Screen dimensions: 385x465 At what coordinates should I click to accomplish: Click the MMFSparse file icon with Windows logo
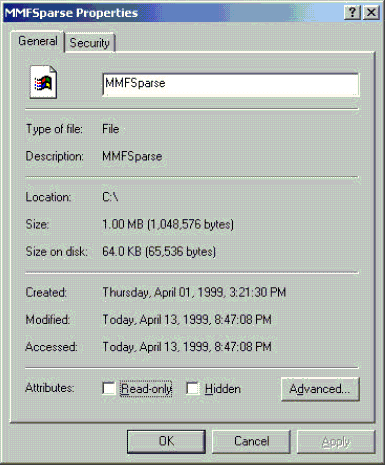43,82
